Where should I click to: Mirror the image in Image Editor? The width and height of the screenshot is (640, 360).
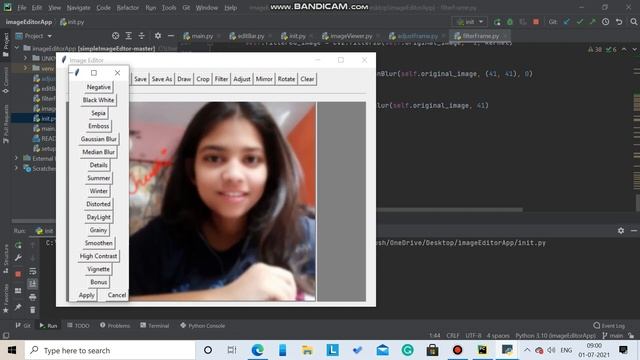coord(264,79)
